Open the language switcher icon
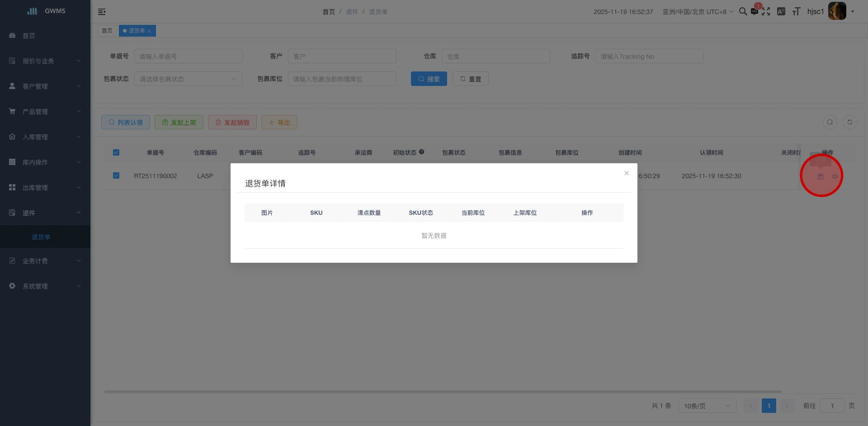The image size is (868, 426). pos(781,11)
